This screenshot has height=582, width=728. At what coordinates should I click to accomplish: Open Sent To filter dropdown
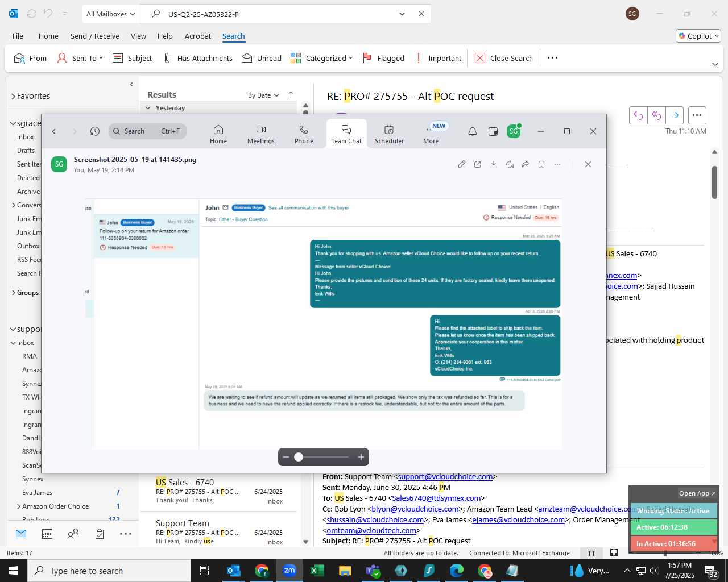click(80, 58)
